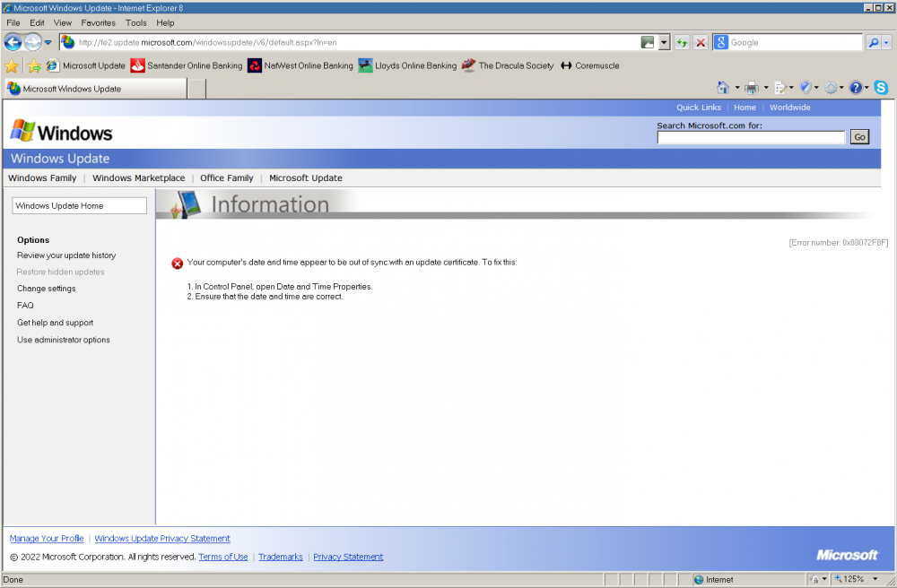Expand the Tools gear dropdown menu
Viewport: 897px width, 588px height.
(841, 88)
